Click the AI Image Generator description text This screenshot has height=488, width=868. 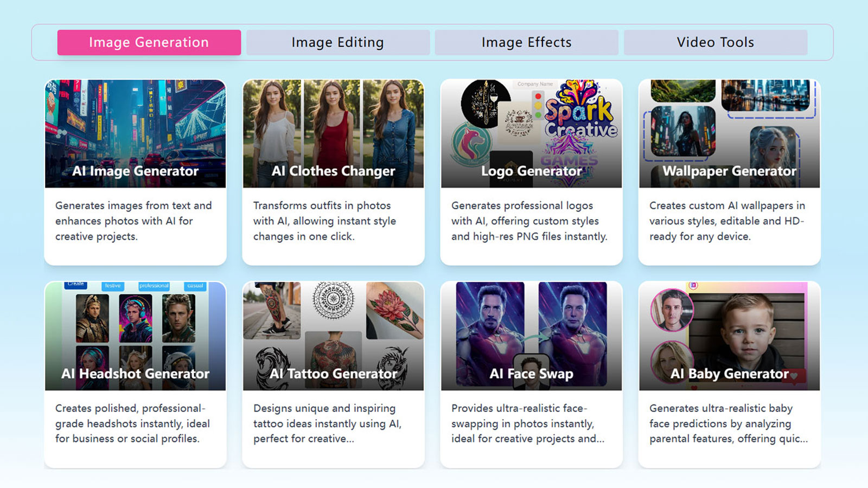133,221
